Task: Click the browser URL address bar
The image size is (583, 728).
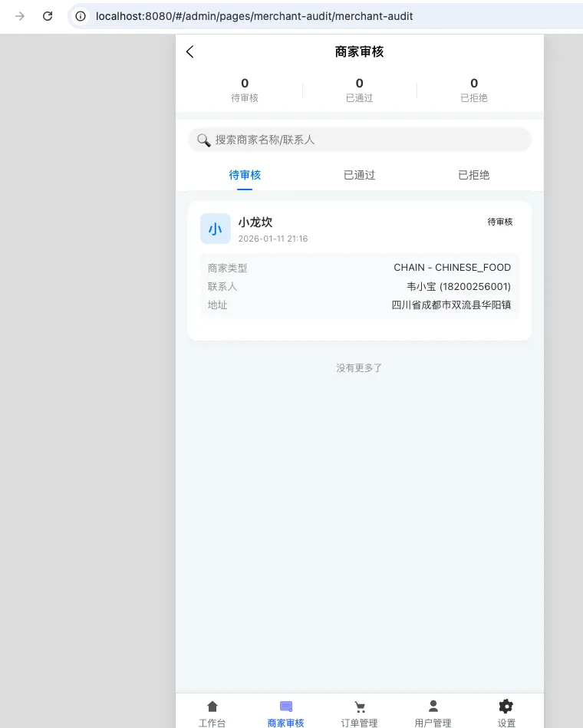Action: (x=307, y=16)
